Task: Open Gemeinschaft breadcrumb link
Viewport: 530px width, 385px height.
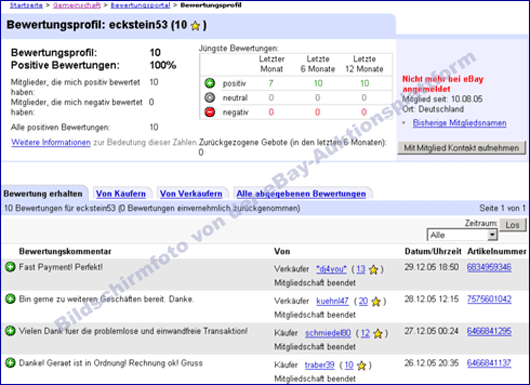Action: (77, 5)
